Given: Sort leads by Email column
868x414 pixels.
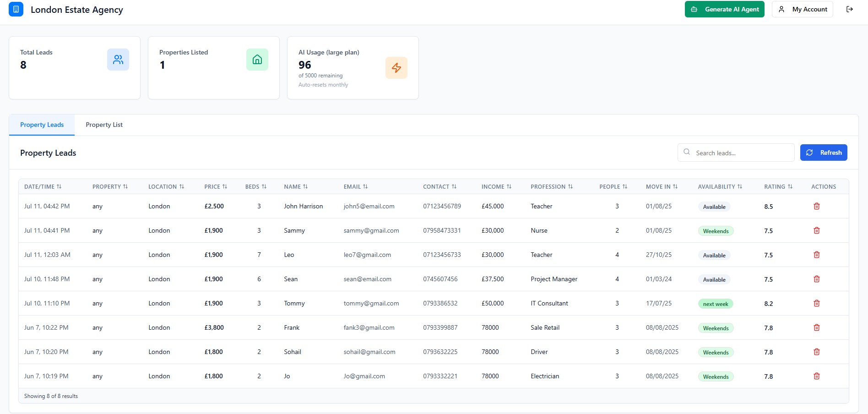Looking at the screenshot, I should [356, 186].
